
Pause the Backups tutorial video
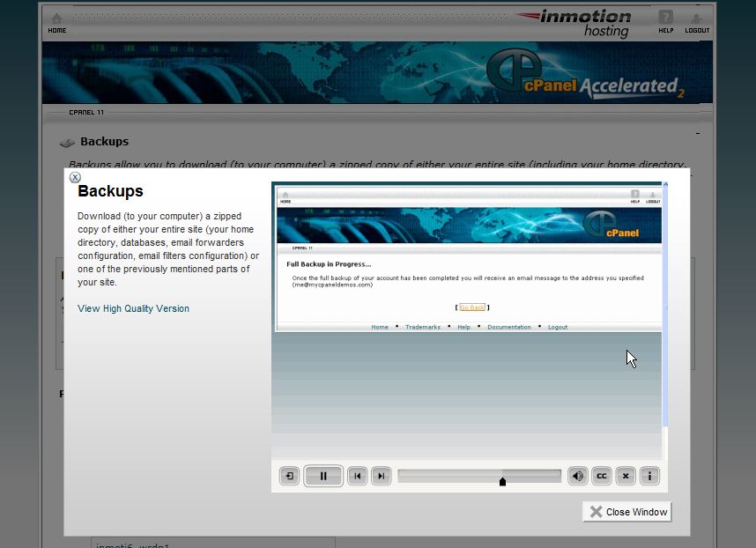(x=323, y=476)
